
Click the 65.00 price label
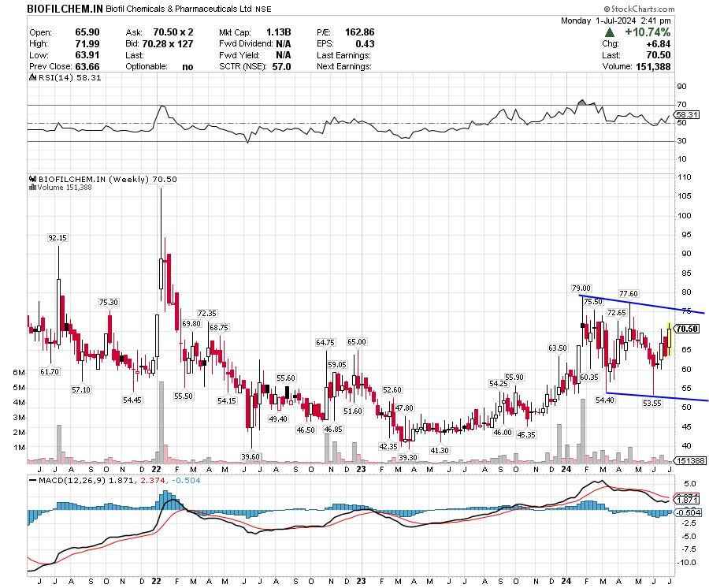point(357,341)
